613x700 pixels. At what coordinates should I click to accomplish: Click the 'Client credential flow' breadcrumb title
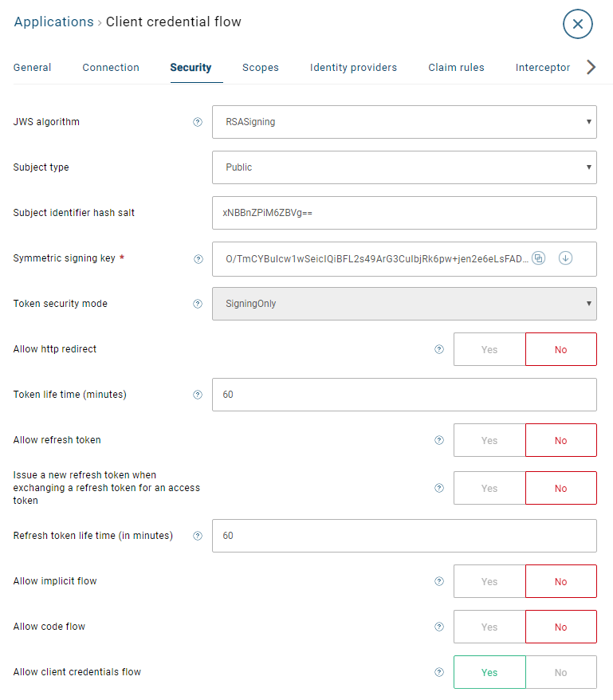click(173, 22)
